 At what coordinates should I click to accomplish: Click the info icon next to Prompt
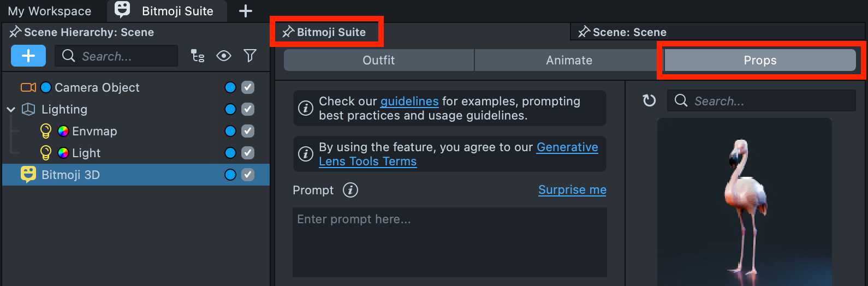point(350,190)
